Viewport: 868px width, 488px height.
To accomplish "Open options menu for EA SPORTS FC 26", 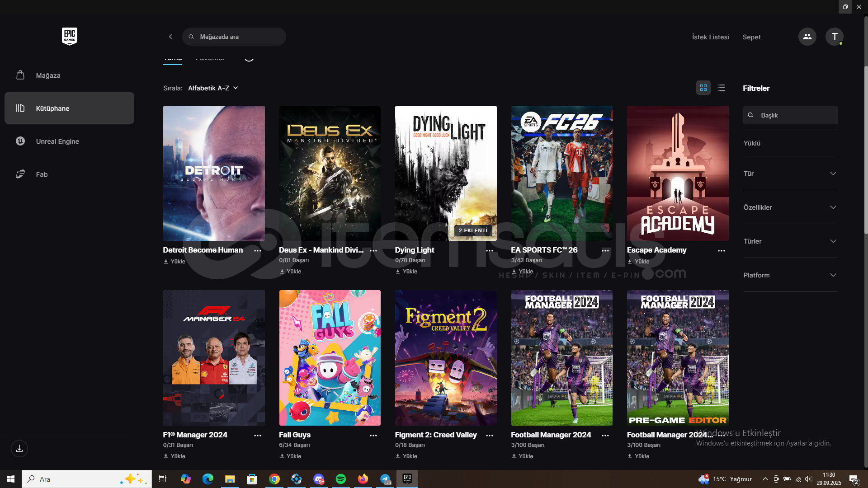I will 605,250.
